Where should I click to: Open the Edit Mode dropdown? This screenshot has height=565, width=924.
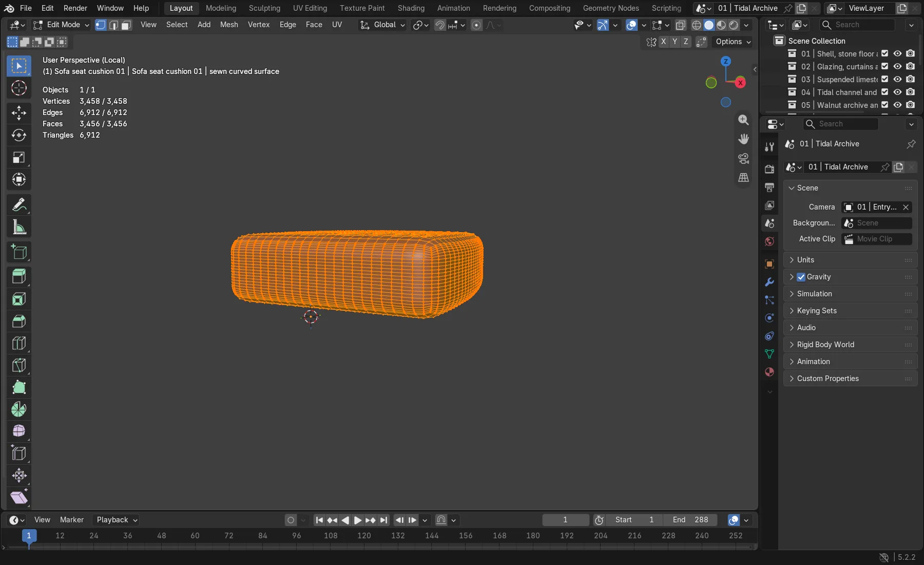pyautogui.click(x=61, y=25)
